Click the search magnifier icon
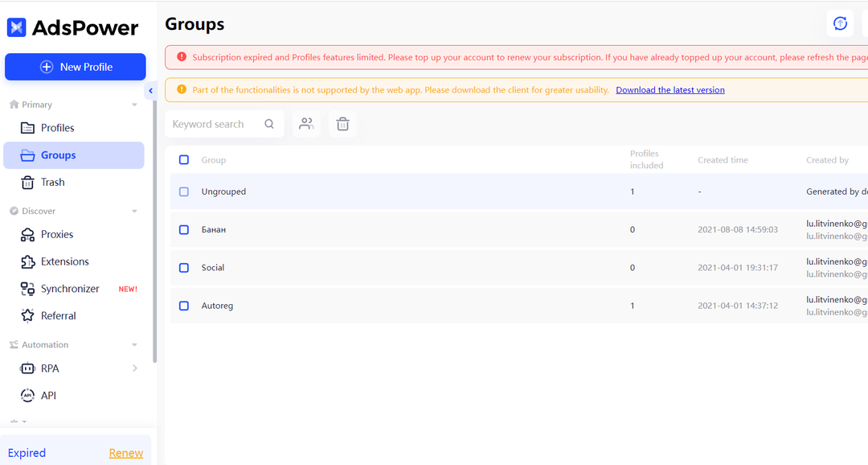The width and height of the screenshot is (868, 465). tap(269, 124)
